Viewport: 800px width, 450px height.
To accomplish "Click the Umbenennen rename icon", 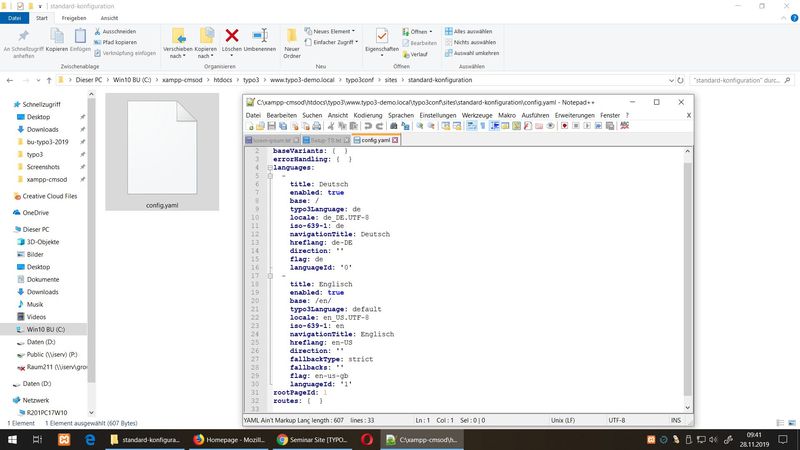I will pyautogui.click(x=260, y=36).
